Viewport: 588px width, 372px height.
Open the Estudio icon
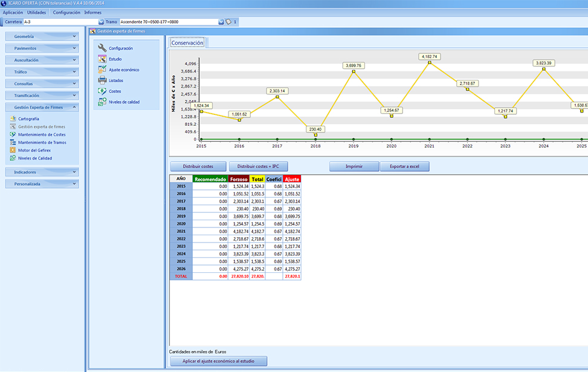102,59
